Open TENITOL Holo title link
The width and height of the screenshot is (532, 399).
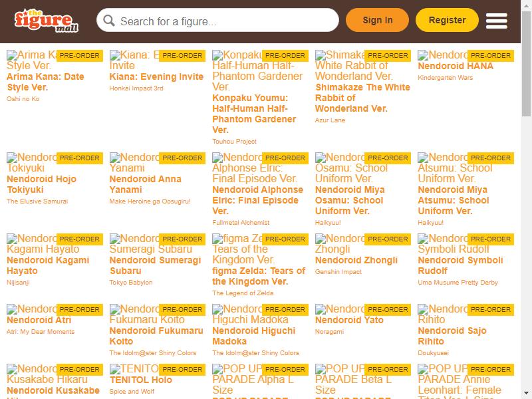(x=140, y=380)
